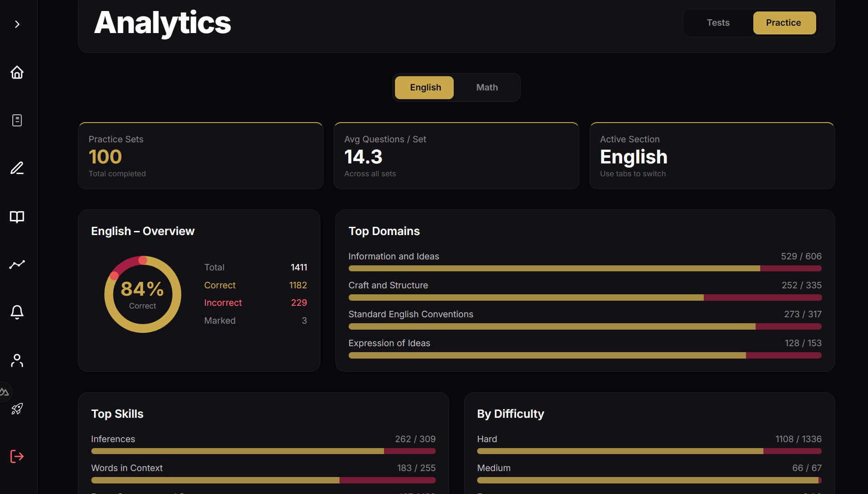Click the 262 / 309 Inferences score
Image resolution: width=868 pixels, height=494 pixels.
[415, 439]
